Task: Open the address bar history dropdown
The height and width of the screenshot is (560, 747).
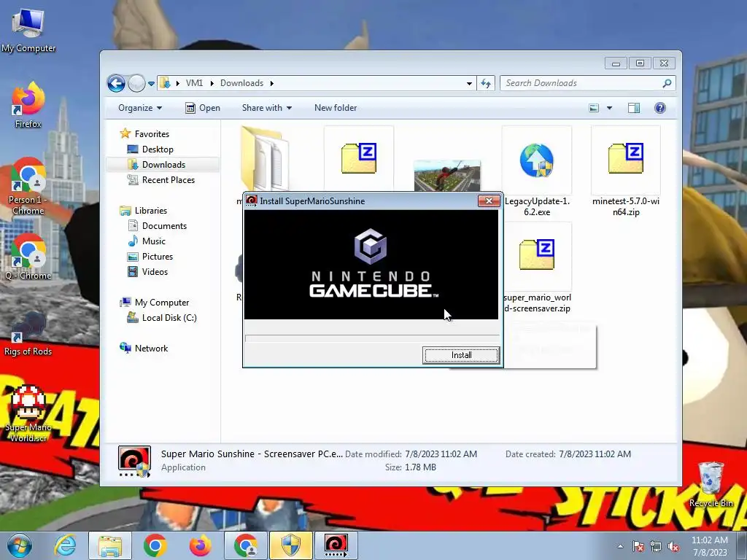Action: (x=469, y=83)
